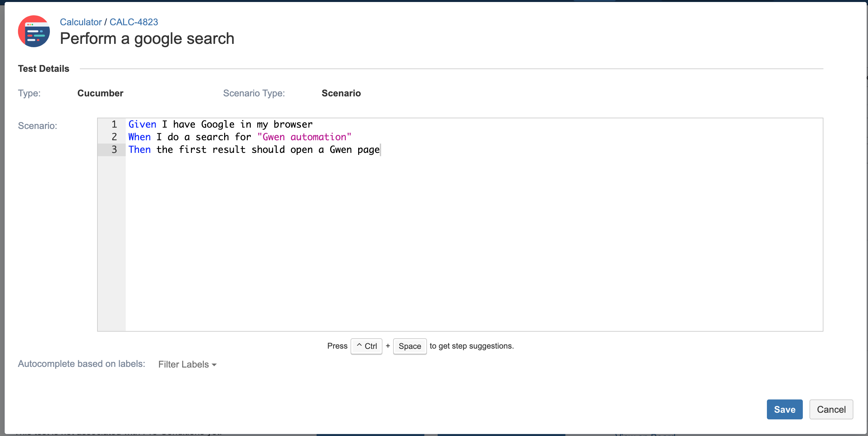Image resolution: width=868 pixels, height=436 pixels.
Task: Click line 3 'Then the first result should open'
Action: click(x=254, y=150)
